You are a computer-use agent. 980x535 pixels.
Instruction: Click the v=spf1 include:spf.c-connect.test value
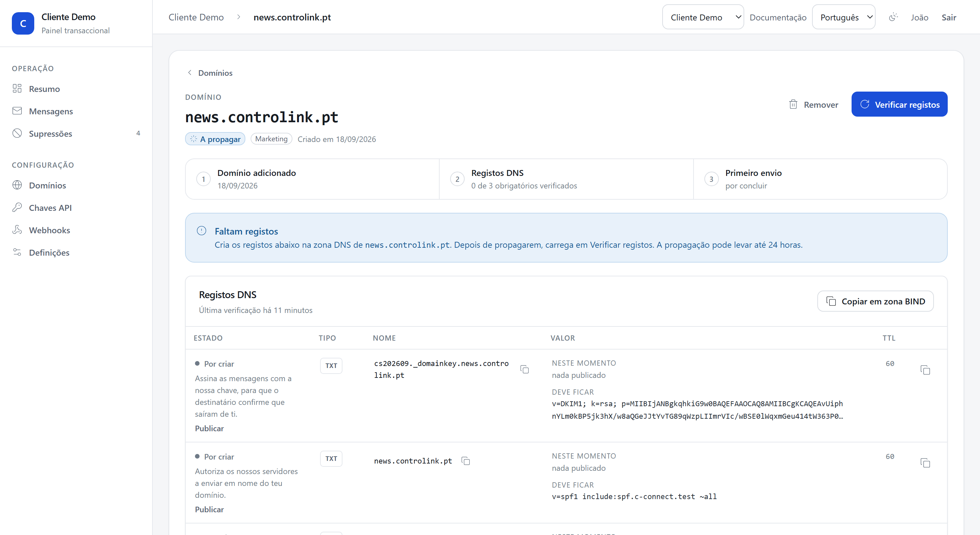(634, 496)
